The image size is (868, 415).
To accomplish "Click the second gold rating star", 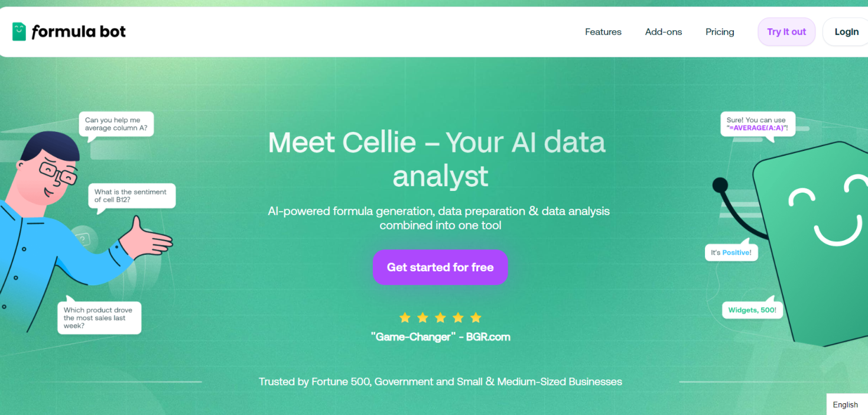I will coord(422,317).
